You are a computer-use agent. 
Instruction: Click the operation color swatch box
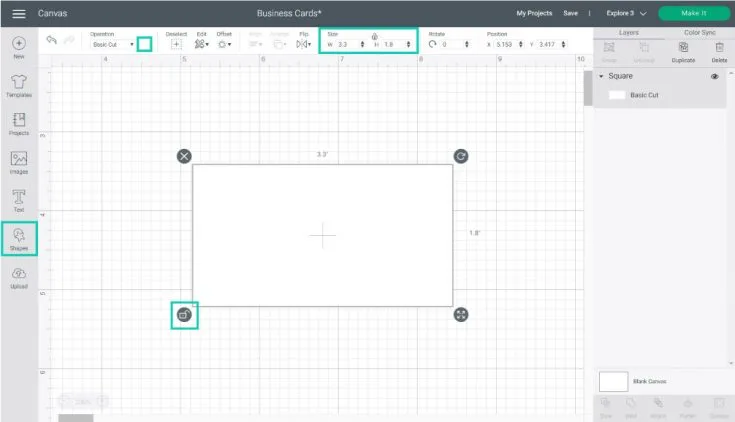tap(144, 44)
